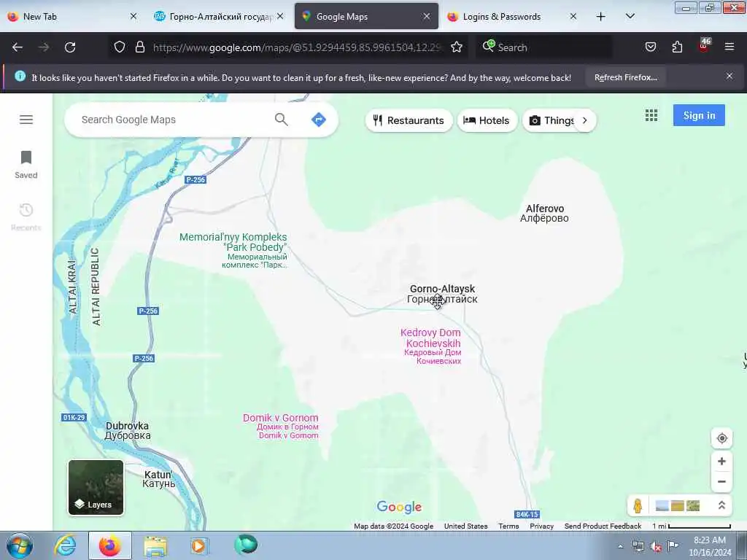This screenshot has height=560, width=747.
Task: Dismiss the Firefox refresh notification bar
Action: tap(729, 76)
